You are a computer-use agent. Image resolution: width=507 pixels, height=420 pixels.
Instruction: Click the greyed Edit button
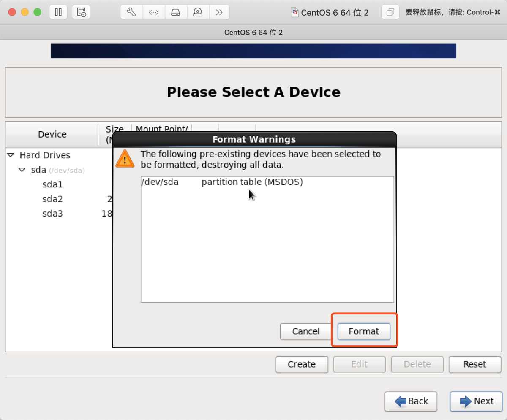click(359, 364)
